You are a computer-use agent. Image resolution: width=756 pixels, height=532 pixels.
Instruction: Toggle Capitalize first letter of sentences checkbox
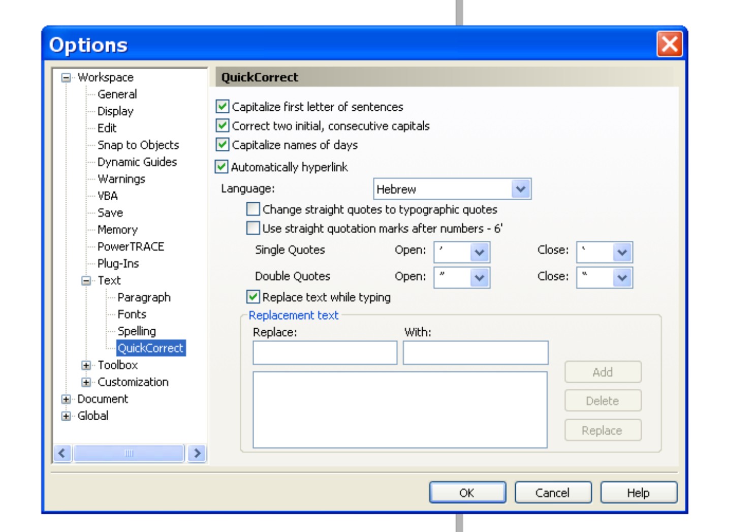(222, 106)
